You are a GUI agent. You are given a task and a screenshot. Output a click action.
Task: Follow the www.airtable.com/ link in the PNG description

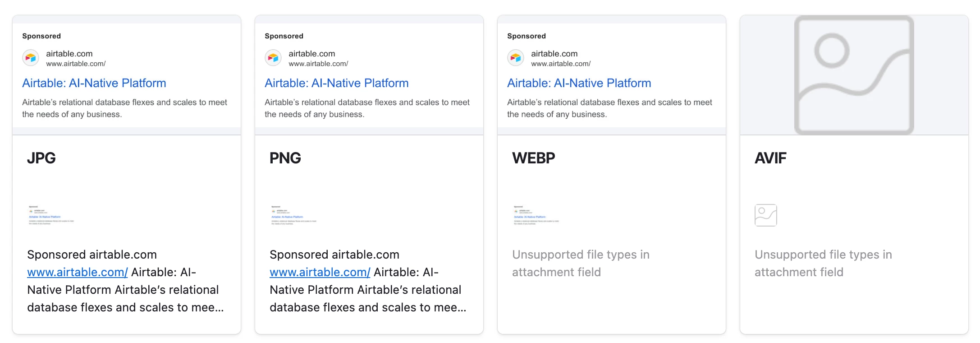click(x=320, y=272)
